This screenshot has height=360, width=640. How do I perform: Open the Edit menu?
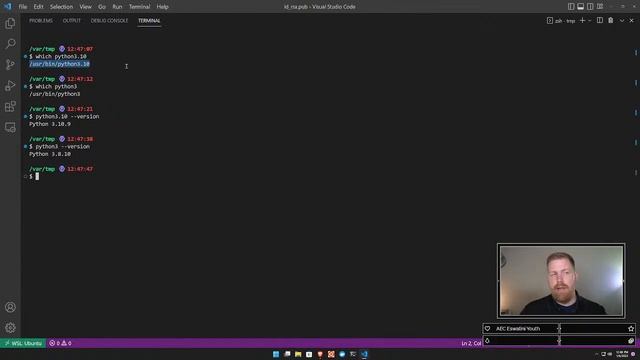pyautogui.click(x=38, y=7)
